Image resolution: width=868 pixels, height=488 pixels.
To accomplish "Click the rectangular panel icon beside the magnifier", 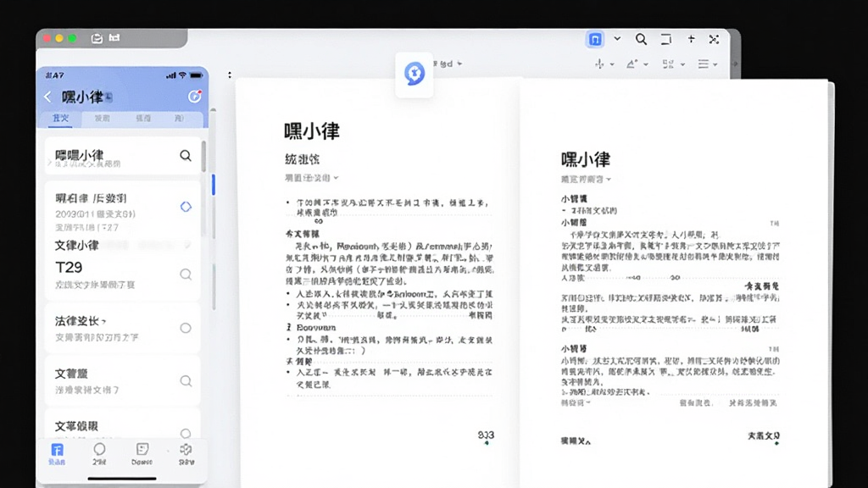I will coord(666,39).
